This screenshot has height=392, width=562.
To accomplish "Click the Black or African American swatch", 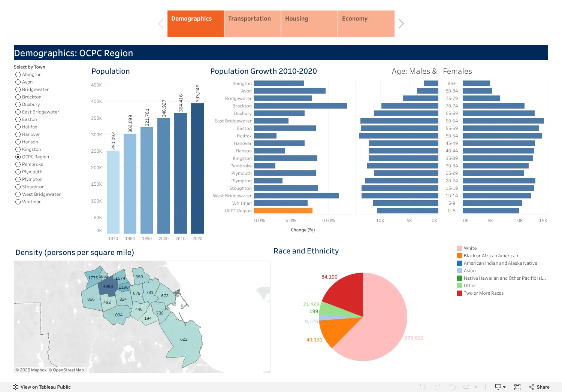I will (x=459, y=256).
